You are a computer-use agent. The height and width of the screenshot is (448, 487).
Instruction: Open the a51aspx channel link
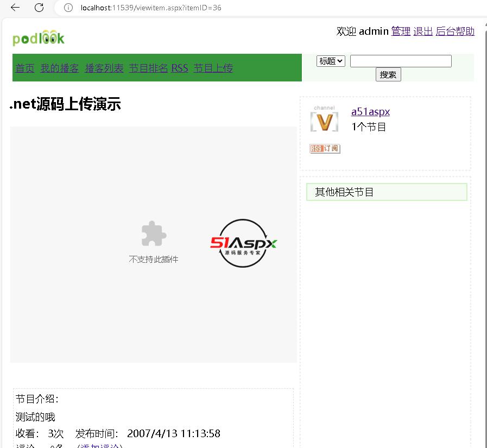[x=370, y=112]
